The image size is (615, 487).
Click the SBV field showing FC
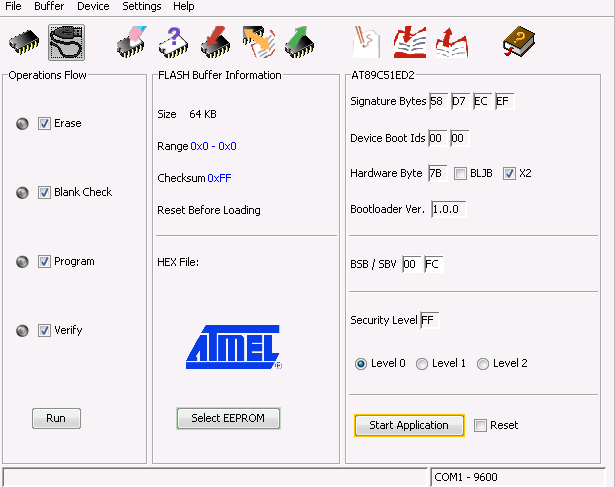point(434,264)
